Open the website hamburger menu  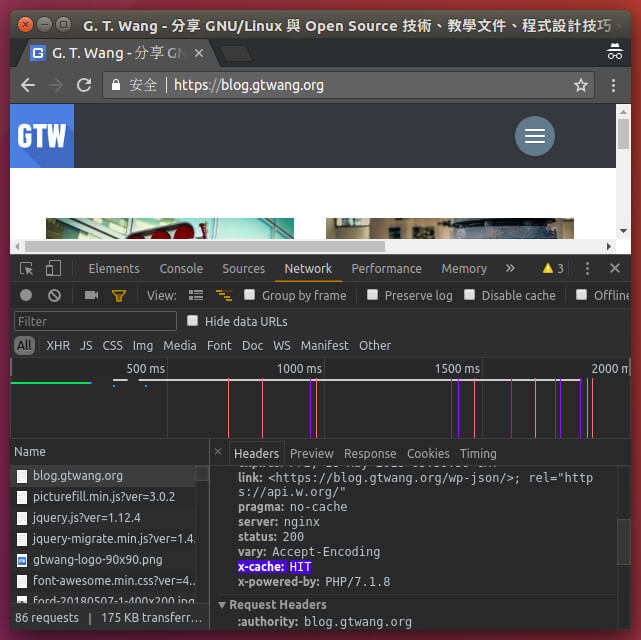[534, 136]
